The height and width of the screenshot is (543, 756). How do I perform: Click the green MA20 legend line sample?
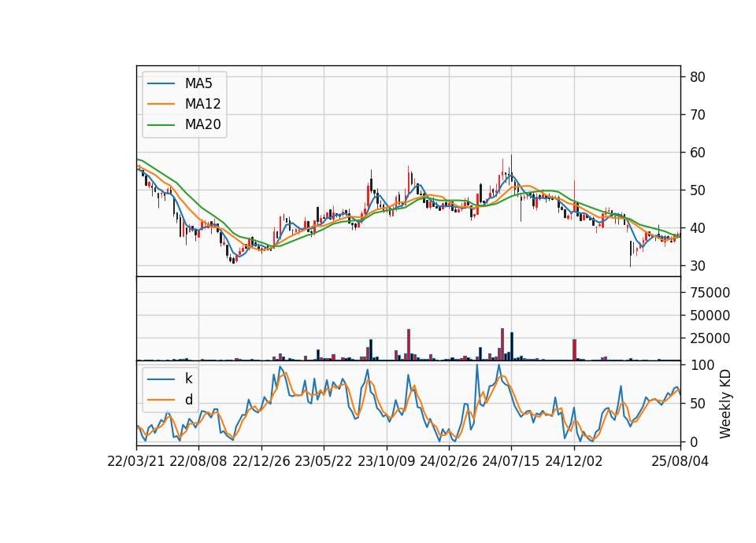pyautogui.click(x=161, y=125)
